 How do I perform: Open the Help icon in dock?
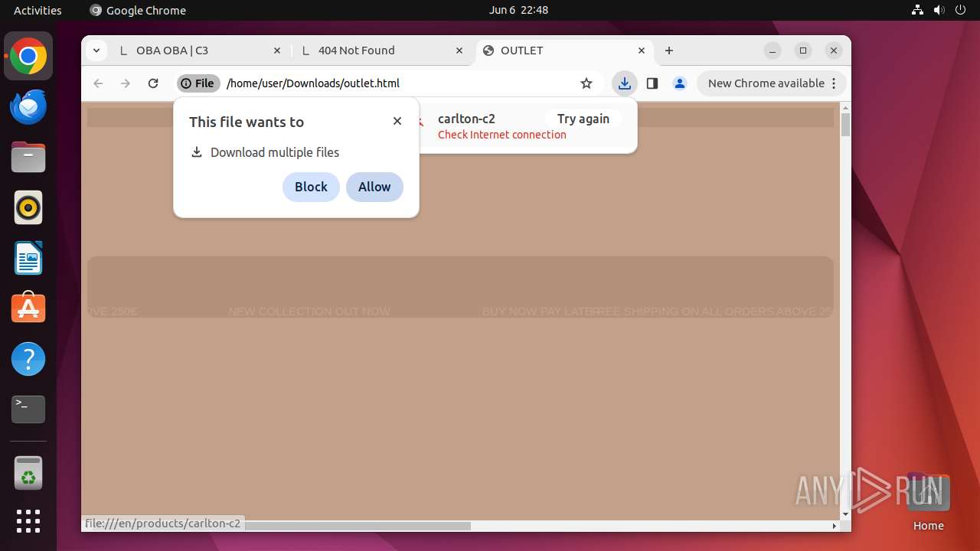point(28,359)
